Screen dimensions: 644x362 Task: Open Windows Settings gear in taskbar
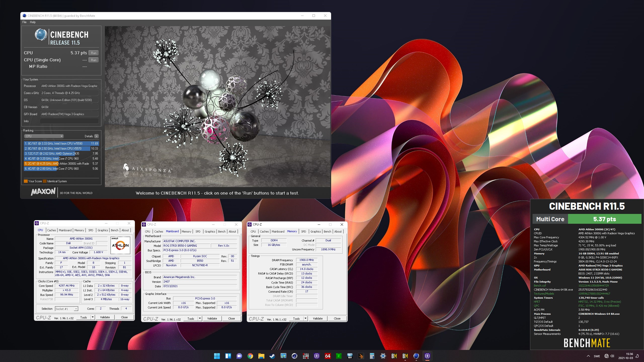pyautogui.click(x=383, y=356)
